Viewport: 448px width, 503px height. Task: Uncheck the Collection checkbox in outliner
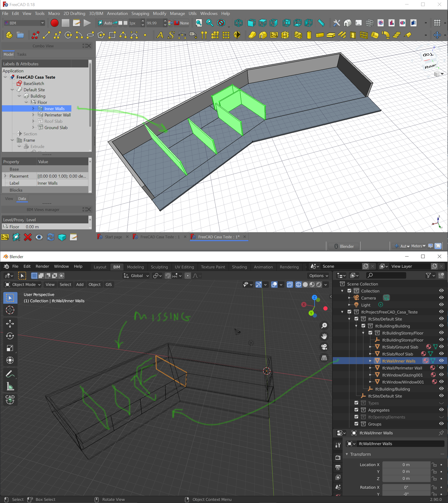pyautogui.click(x=349, y=291)
